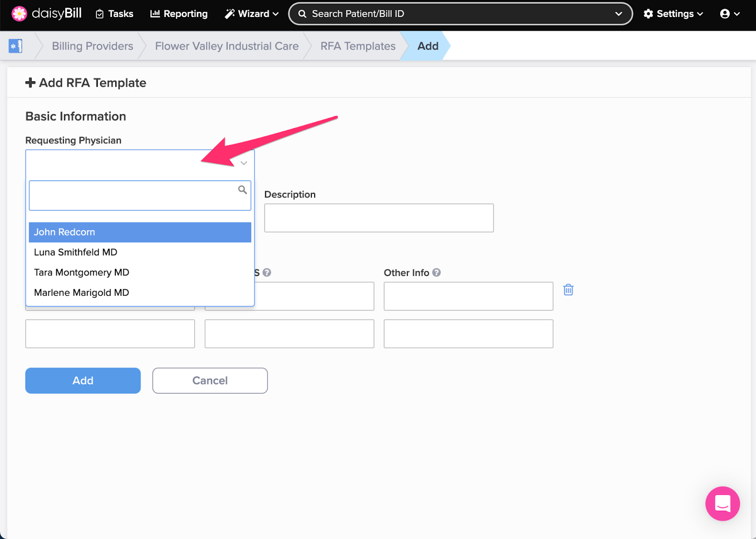Click the help icon left of Other Info label
The image size is (756, 539).
(267, 273)
